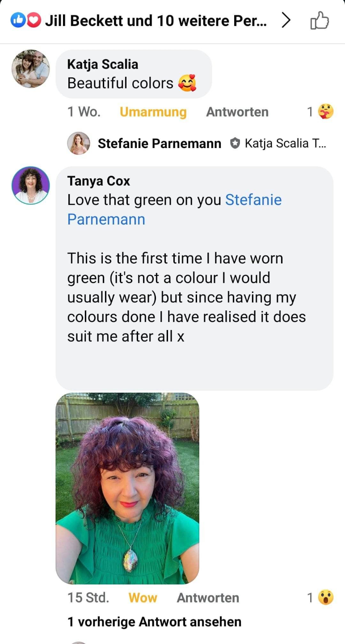Tap the blue like reaction badge
The width and height of the screenshot is (345, 644).
click(x=18, y=21)
